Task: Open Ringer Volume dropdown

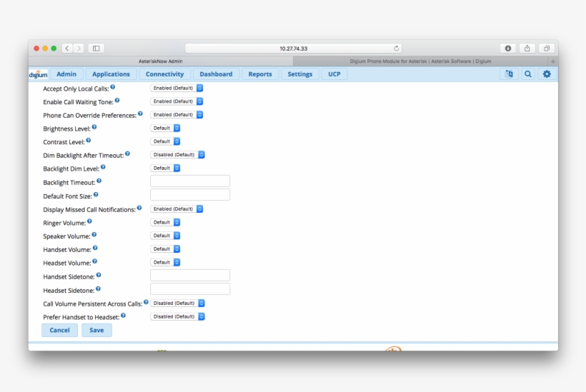Action: click(x=165, y=223)
